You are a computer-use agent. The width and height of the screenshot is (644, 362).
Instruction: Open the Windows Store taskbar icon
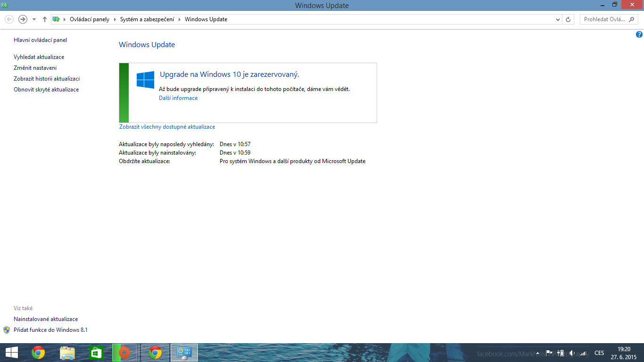point(97,353)
